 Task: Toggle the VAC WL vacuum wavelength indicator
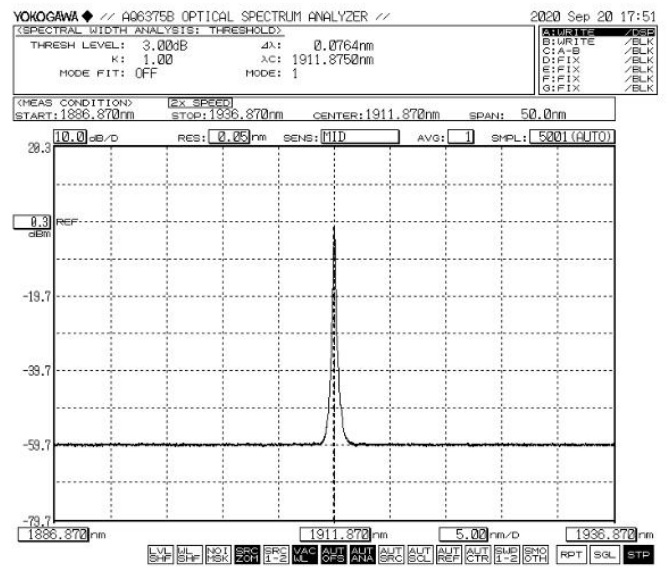[305, 554]
